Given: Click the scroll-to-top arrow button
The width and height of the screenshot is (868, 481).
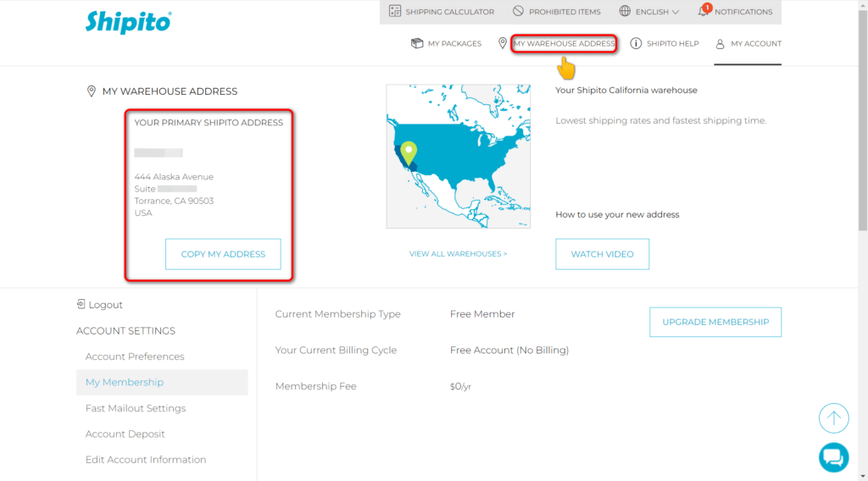Looking at the screenshot, I should [834, 418].
